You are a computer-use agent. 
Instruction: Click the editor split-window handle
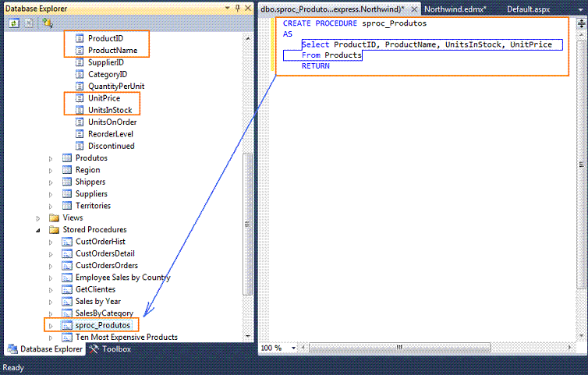coord(581,24)
